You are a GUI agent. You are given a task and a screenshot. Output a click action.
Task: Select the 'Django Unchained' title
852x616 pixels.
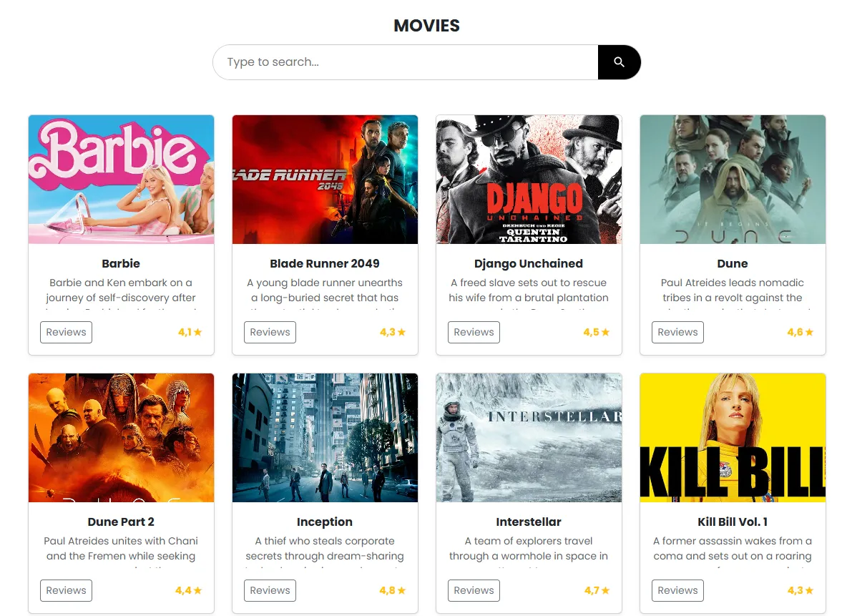(528, 263)
